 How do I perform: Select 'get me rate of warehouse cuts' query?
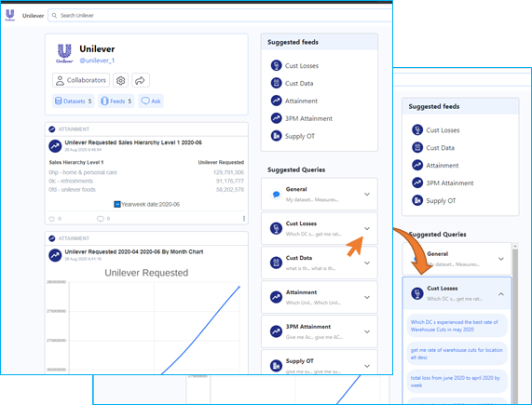pyautogui.click(x=457, y=354)
